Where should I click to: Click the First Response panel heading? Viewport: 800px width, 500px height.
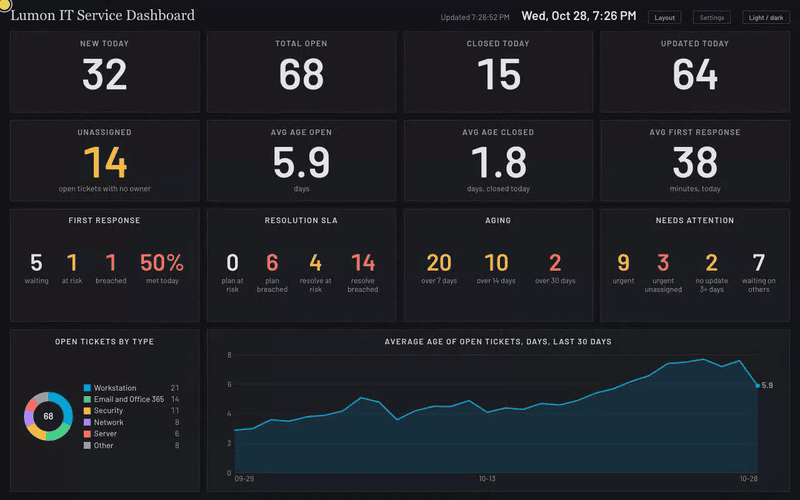[x=105, y=220]
